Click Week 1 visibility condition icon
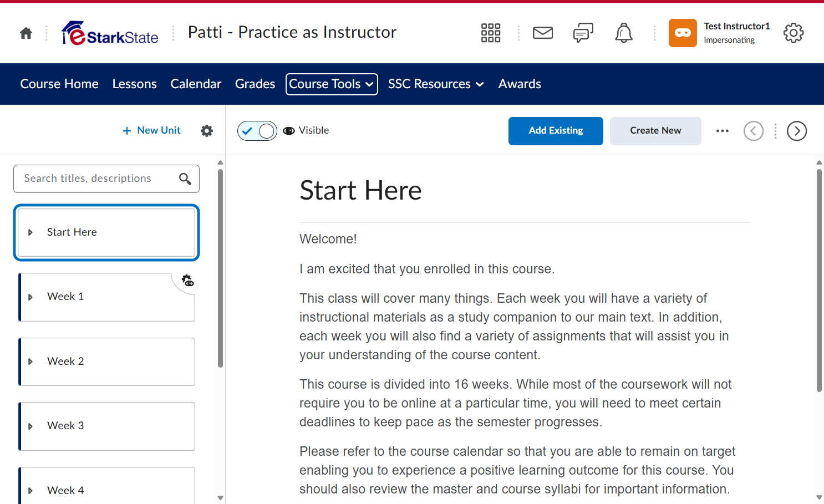The image size is (824, 504). point(188,281)
